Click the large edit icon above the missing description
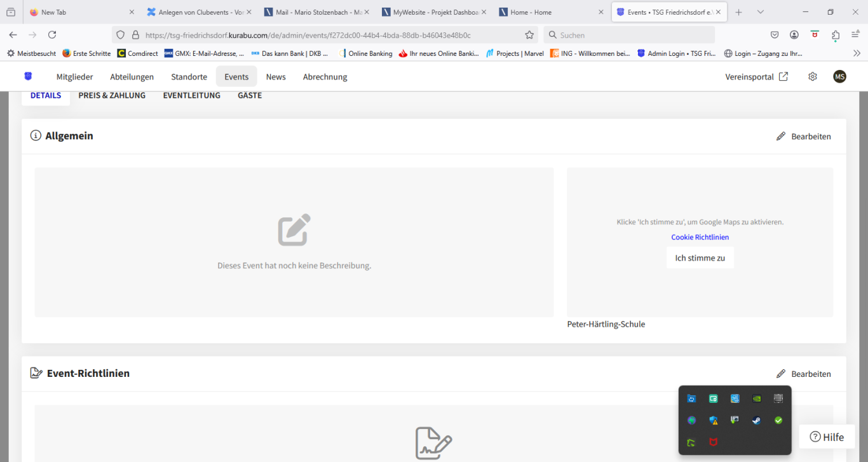Screen dimensions: 868x462 coord(294,229)
